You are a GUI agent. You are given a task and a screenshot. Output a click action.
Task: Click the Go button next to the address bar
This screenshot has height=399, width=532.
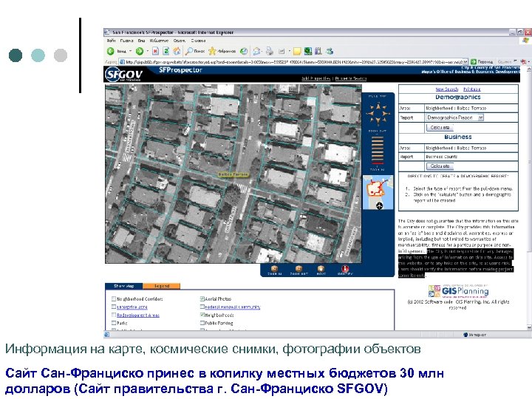482,62
